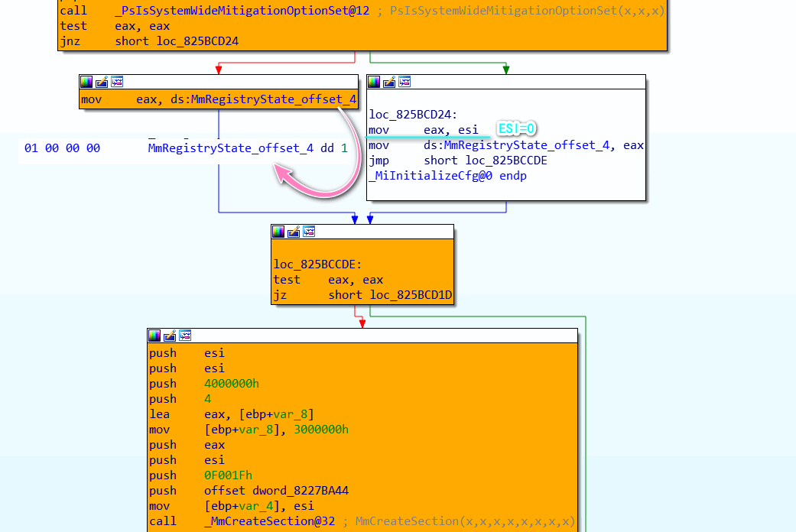The height and width of the screenshot is (532, 796).
Task: Click the push 4000000h instruction
Action: (204, 384)
